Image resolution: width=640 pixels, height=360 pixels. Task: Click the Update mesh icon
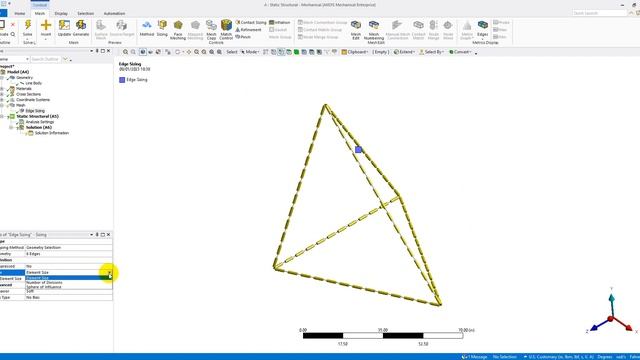pos(64,25)
